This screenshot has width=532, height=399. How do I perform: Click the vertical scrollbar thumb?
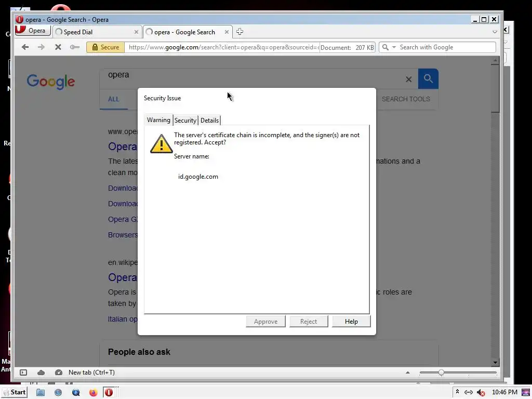(495, 89)
